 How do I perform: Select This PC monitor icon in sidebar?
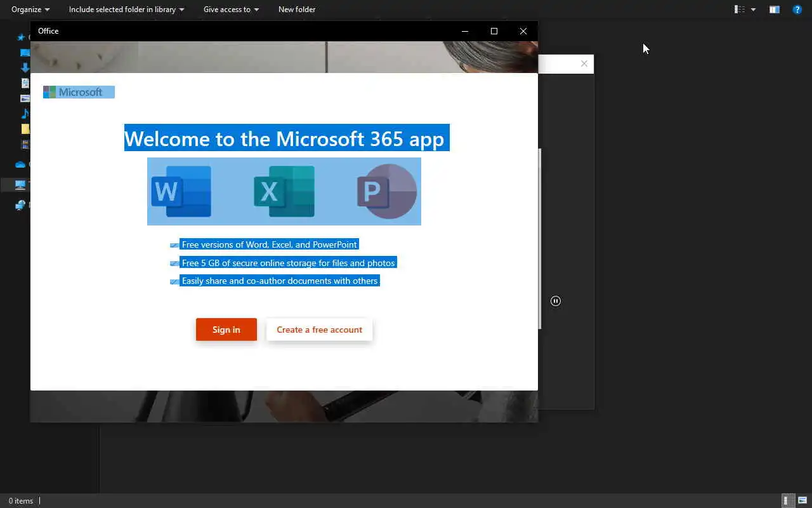(20, 185)
